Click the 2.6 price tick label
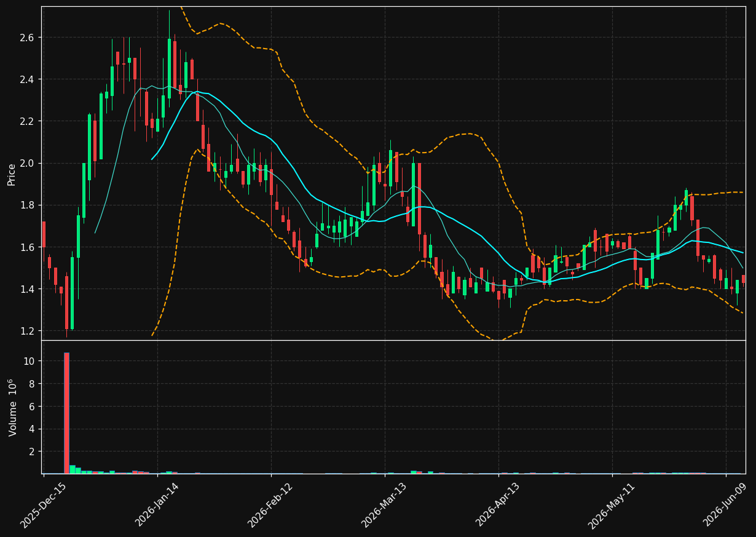756x537 pixels. point(27,38)
